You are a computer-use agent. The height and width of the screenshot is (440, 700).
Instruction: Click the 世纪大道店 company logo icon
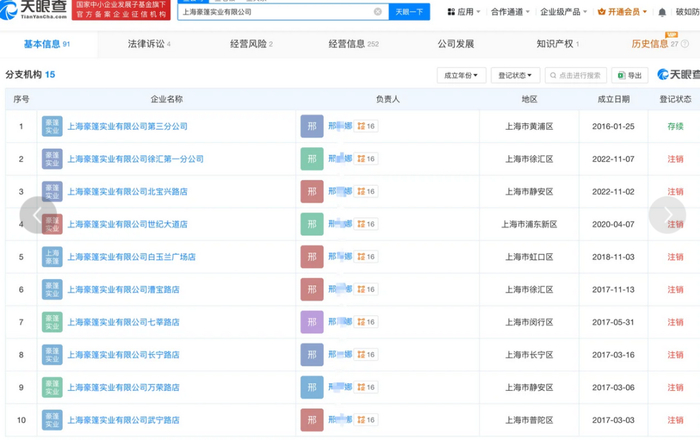click(x=51, y=224)
